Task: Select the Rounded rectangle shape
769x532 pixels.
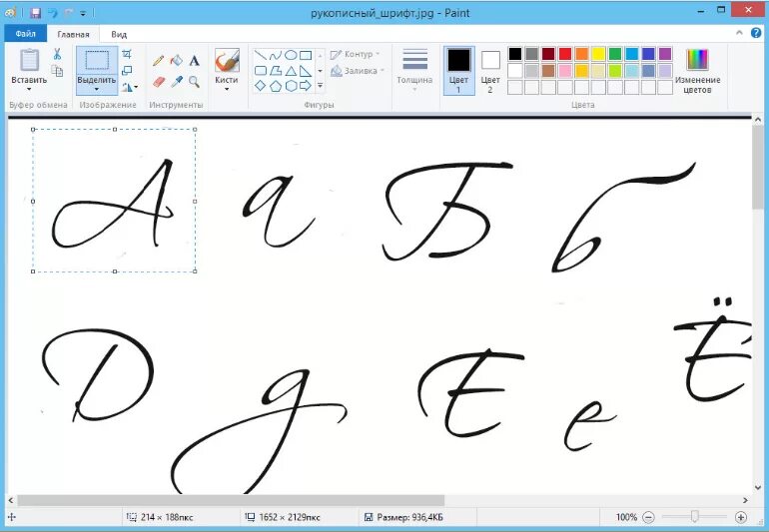Action: click(261, 71)
